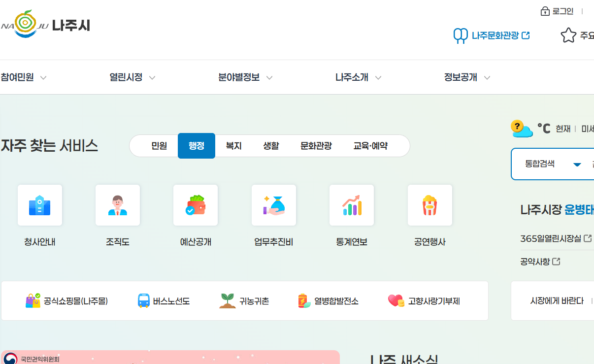This screenshot has width=594, height=364.
Task: Click the 업무추진비 expense icon
Action: point(274,205)
